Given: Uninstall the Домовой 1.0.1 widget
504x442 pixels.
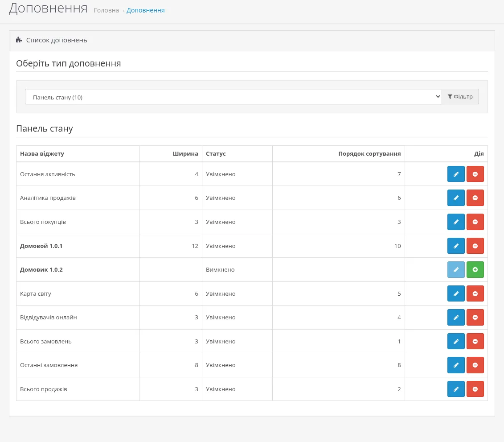Looking at the screenshot, I should click(x=475, y=246).
